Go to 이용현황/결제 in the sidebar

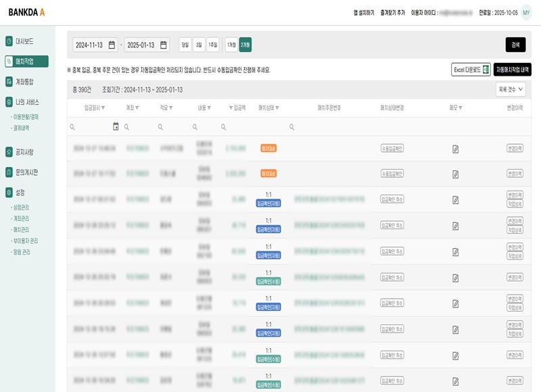(25, 117)
